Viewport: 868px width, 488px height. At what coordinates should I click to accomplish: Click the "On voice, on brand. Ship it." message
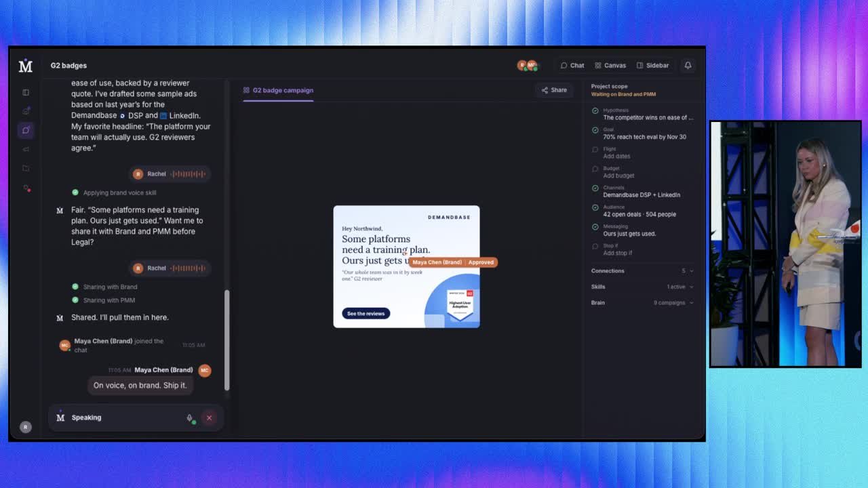tap(140, 386)
